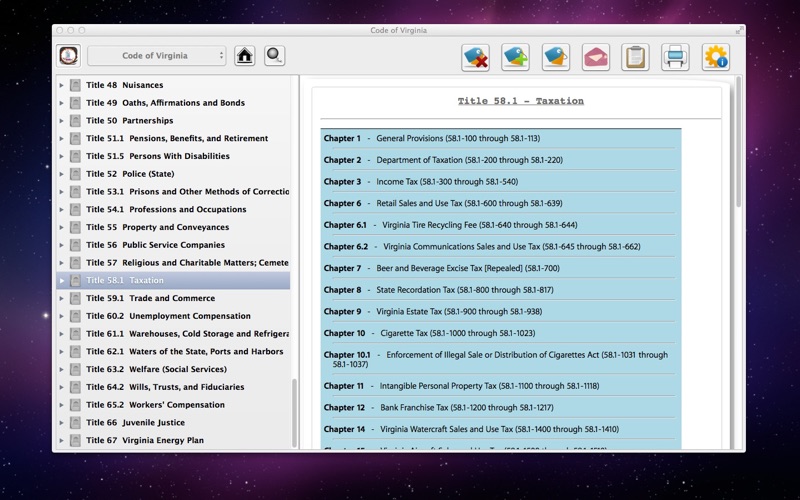Open Chapter 1 General Provisions
The height and width of the screenshot is (500, 800).
(432, 138)
